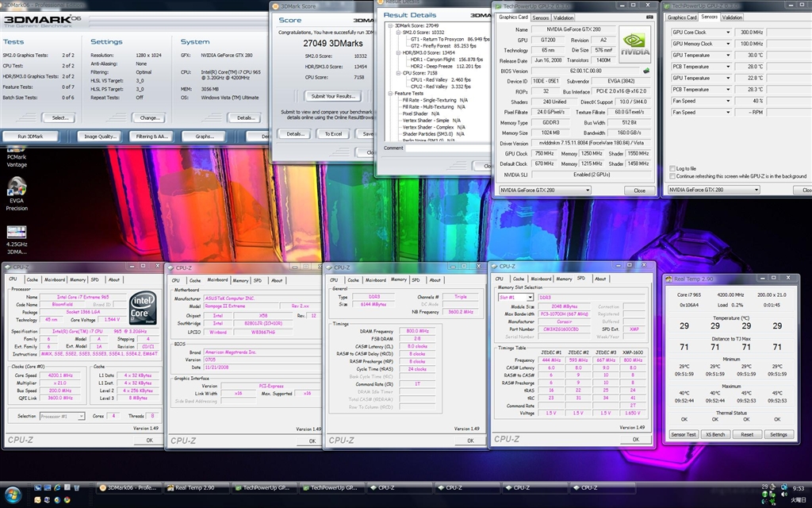Click the BIOS save chip icon

coord(646,71)
